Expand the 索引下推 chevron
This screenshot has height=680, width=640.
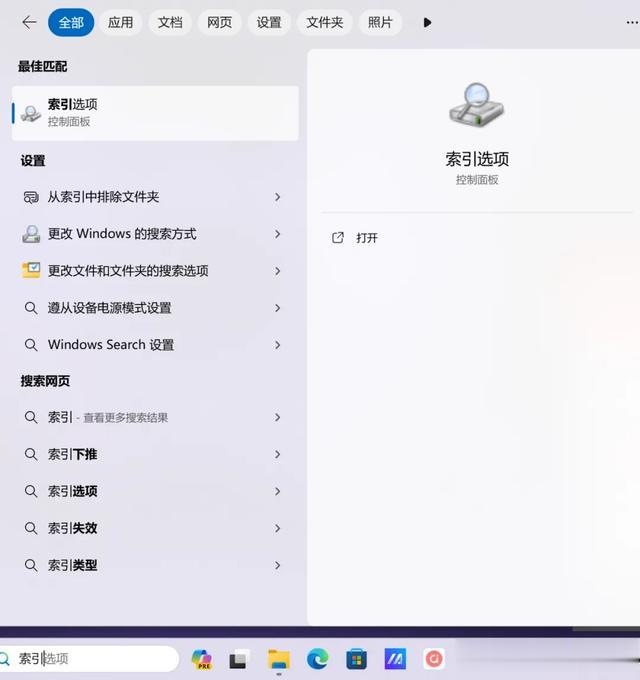click(278, 454)
